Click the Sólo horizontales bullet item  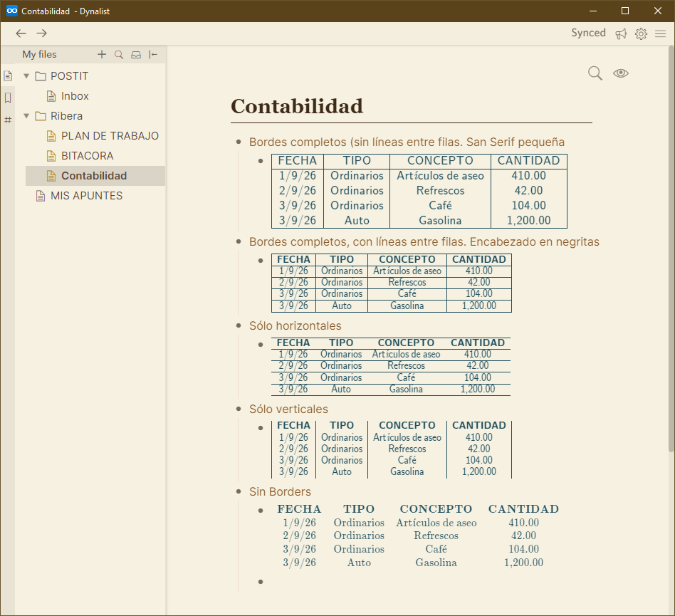click(x=295, y=326)
